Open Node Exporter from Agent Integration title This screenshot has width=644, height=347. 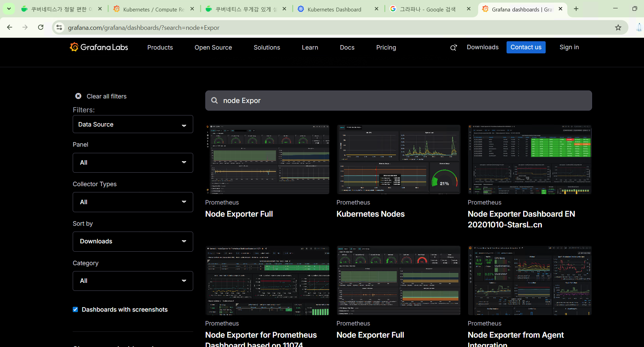pyautogui.click(x=516, y=340)
